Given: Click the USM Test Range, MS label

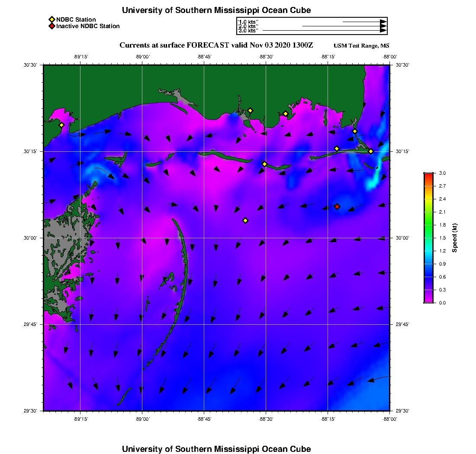Looking at the screenshot, I should (361, 45).
